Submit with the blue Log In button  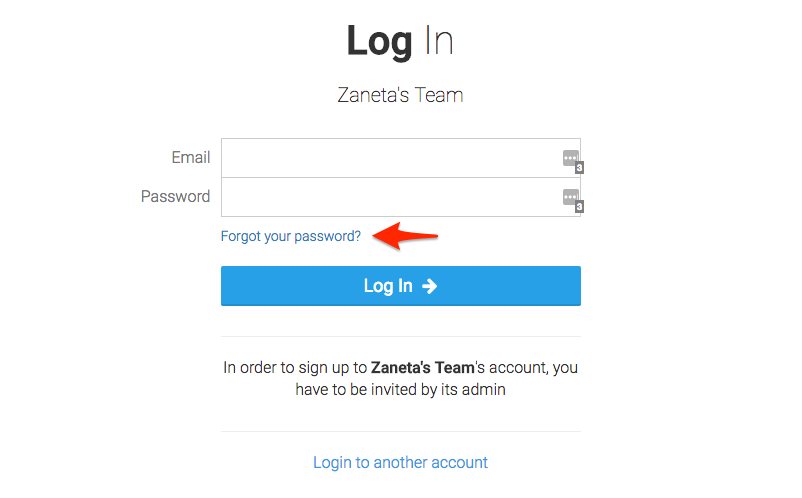pos(401,286)
